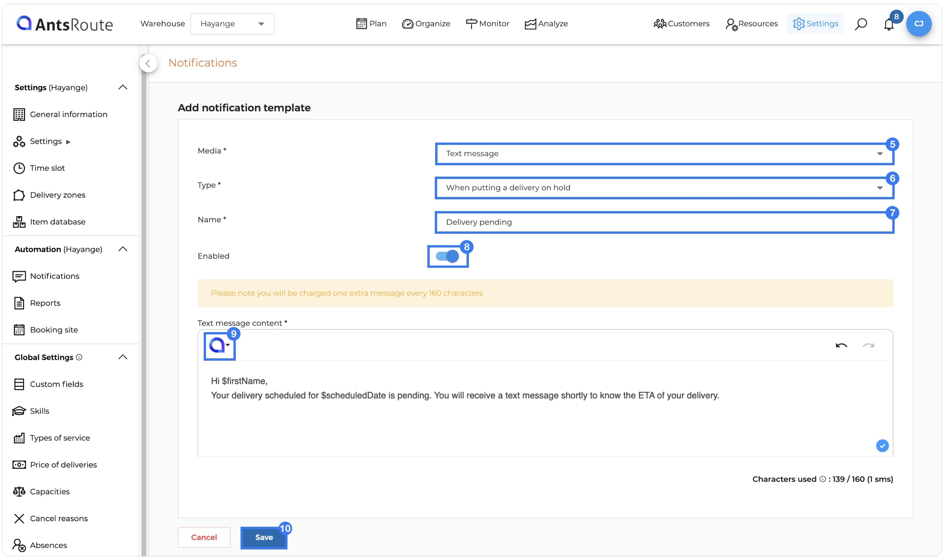Switch to the Organize section
Viewport: 944px width, 560px height.
pos(427,23)
